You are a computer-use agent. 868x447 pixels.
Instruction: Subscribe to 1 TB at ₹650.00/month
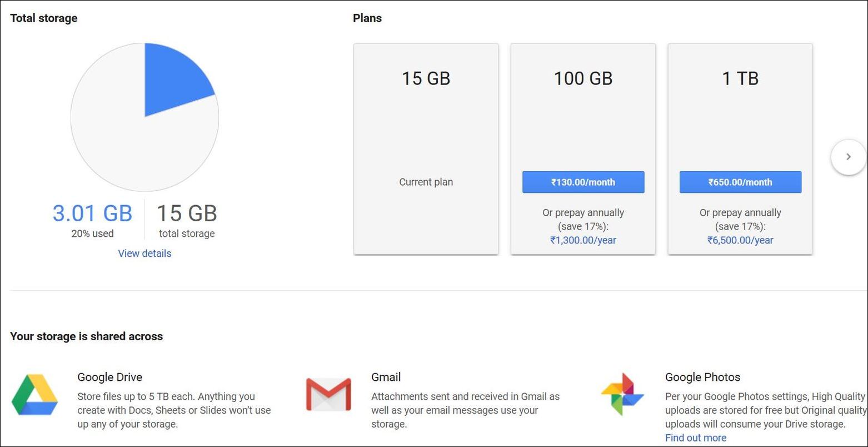pos(740,182)
